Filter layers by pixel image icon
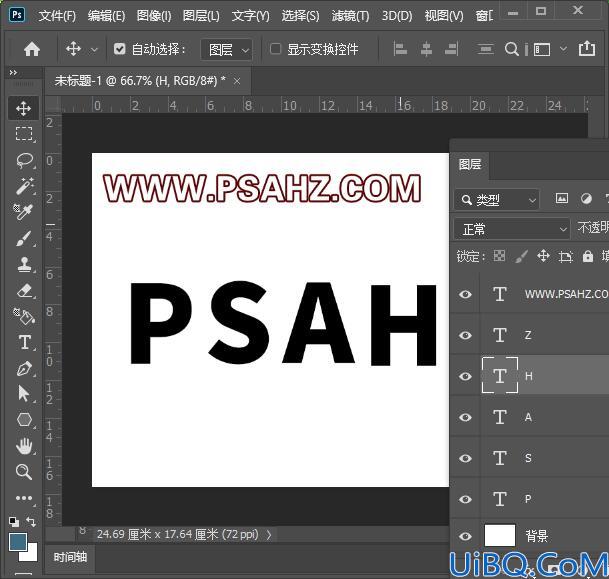This screenshot has height=579, width=609. pos(562,199)
